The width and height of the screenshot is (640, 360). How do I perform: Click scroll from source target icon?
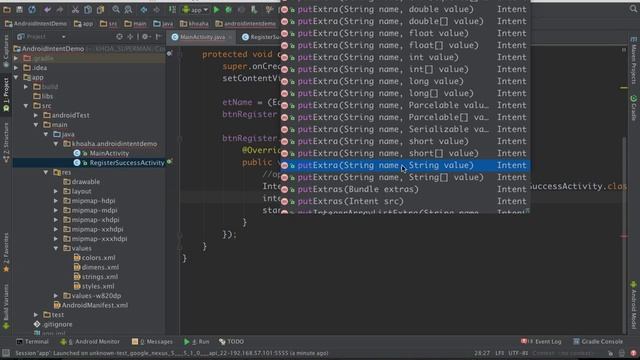click(x=119, y=37)
